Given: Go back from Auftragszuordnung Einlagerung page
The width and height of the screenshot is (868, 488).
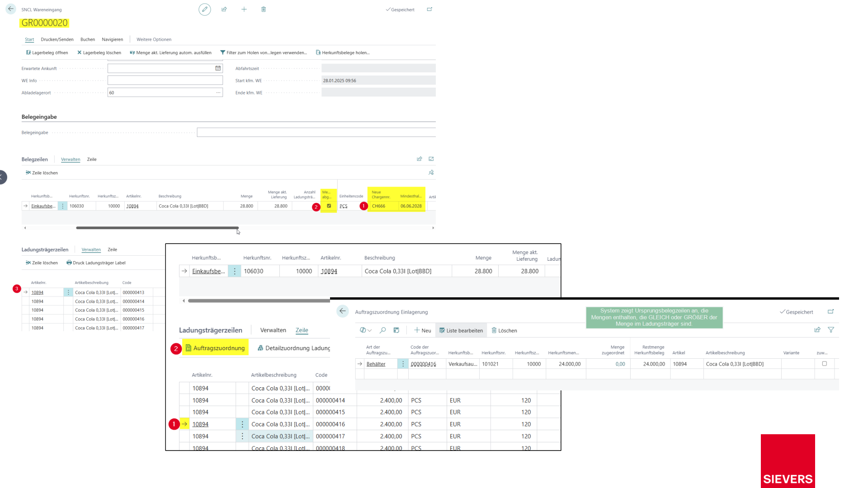Looking at the screenshot, I should (343, 311).
